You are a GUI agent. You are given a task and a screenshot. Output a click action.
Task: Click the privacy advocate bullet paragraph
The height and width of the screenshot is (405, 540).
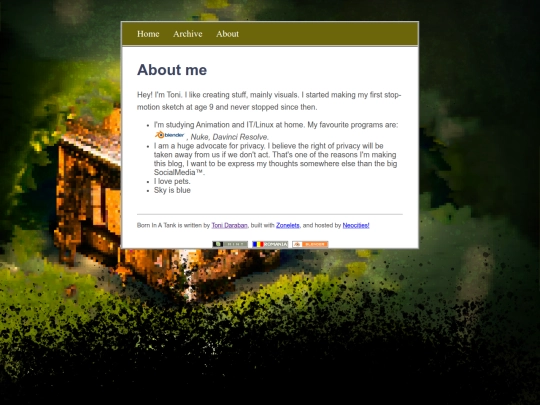276,159
